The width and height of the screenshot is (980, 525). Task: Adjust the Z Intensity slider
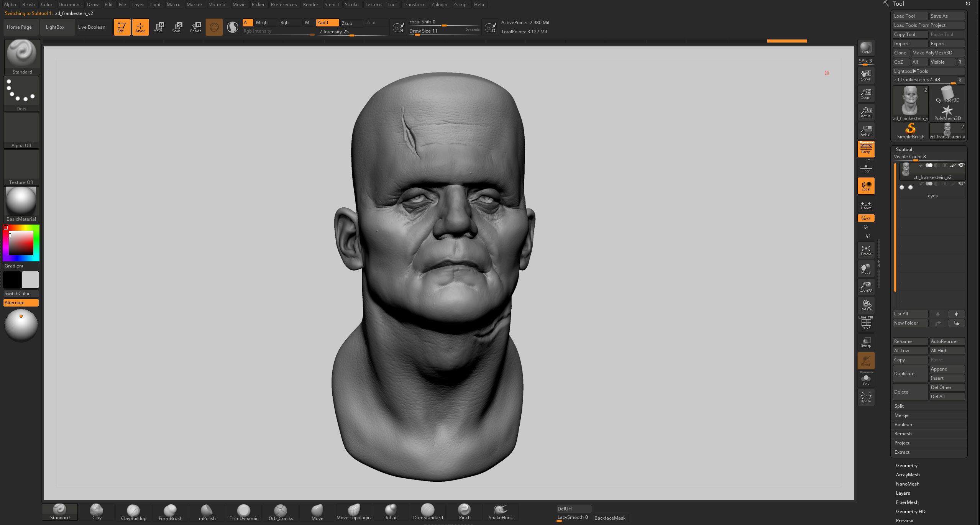click(x=353, y=32)
